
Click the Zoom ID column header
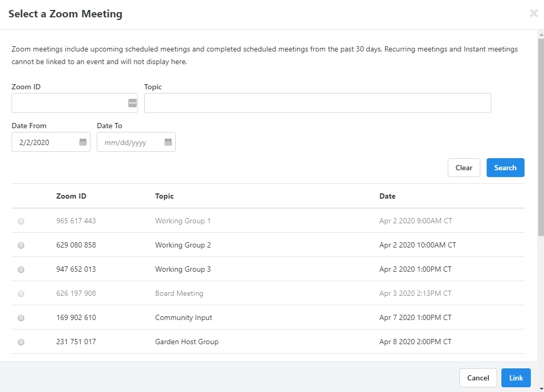71,196
